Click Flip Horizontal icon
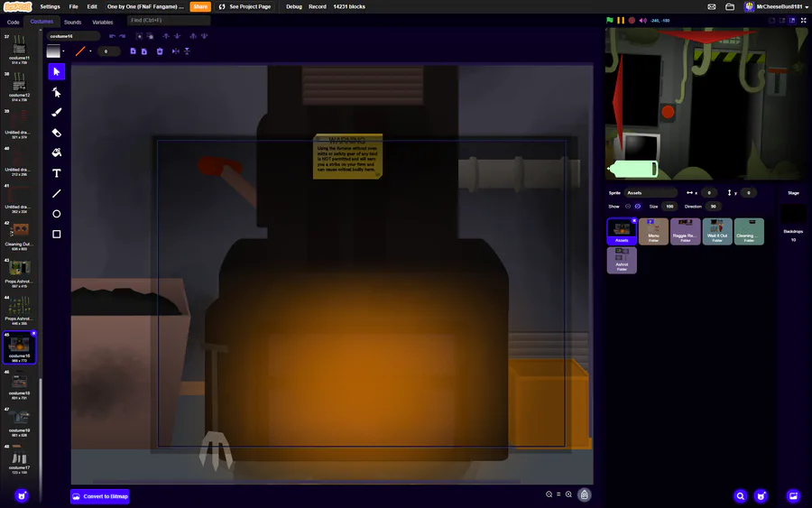This screenshot has width=812, height=508. click(176, 51)
